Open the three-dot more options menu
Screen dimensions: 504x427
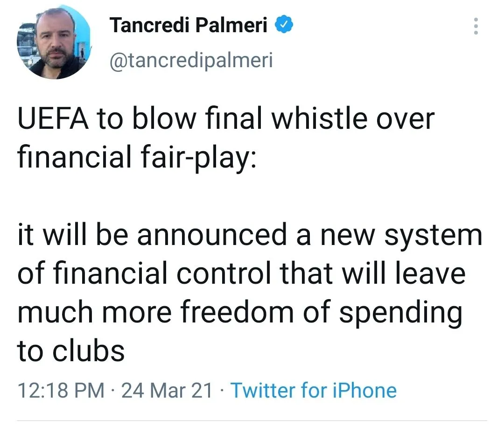[x=475, y=26]
